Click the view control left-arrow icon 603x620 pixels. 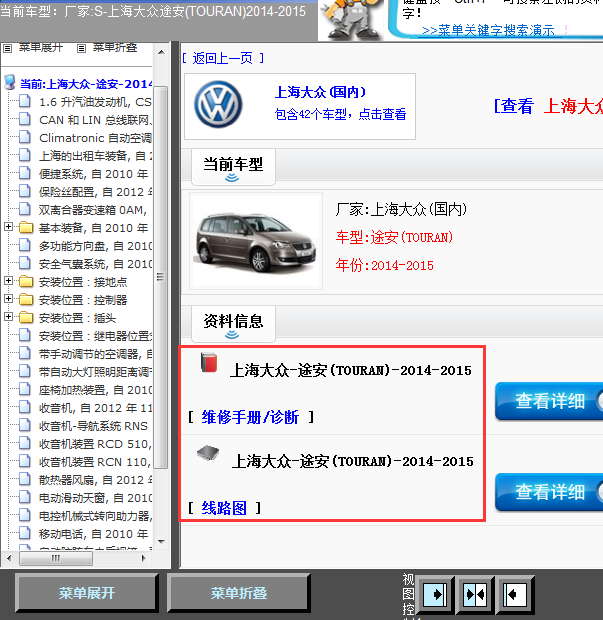[515, 595]
